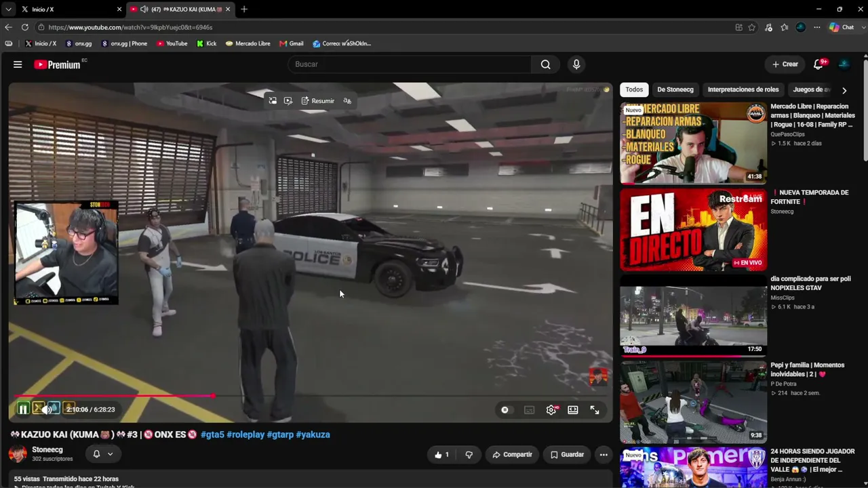Go to the YouTube Premium home logo
The image size is (868, 488).
point(57,64)
